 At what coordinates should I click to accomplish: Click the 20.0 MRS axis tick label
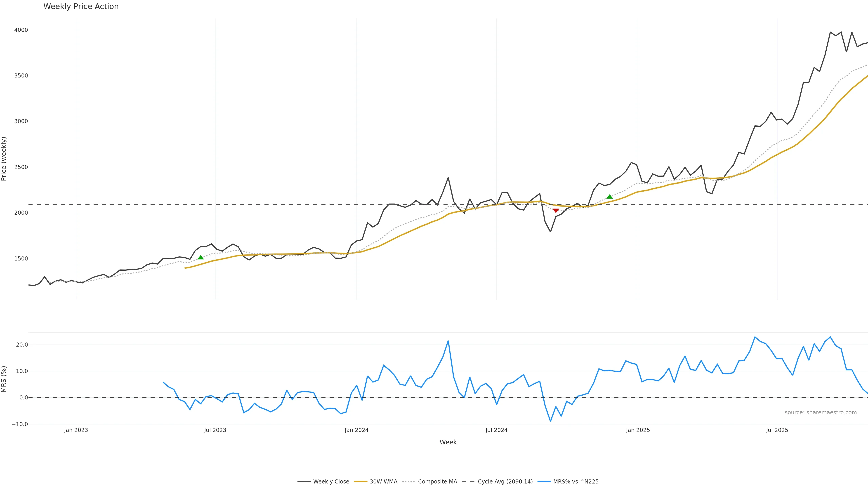[x=22, y=345]
